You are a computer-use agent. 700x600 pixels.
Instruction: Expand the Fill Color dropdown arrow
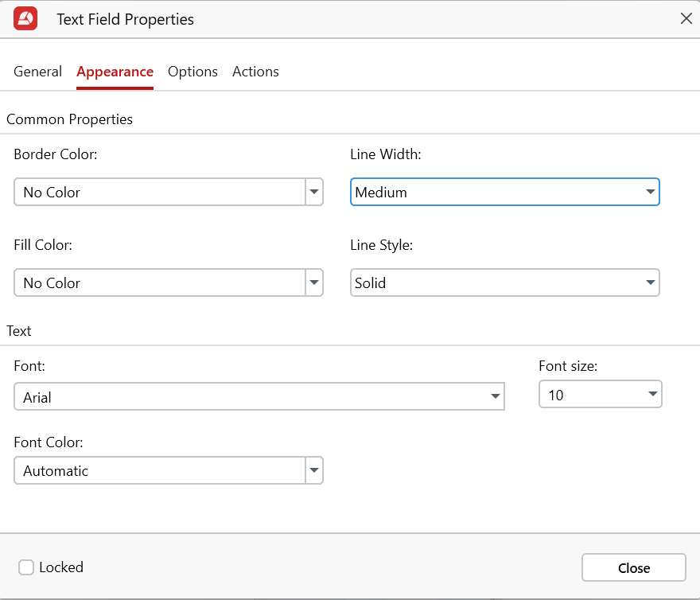(314, 283)
